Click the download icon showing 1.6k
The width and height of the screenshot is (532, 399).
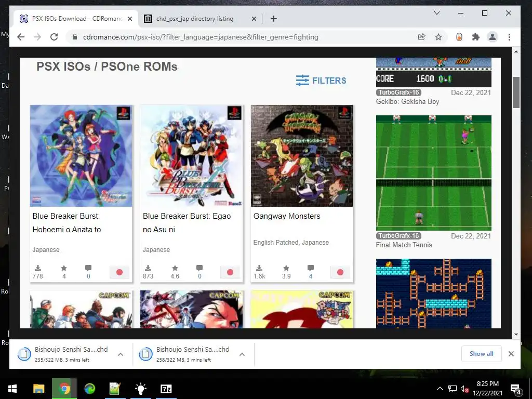[x=259, y=268]
